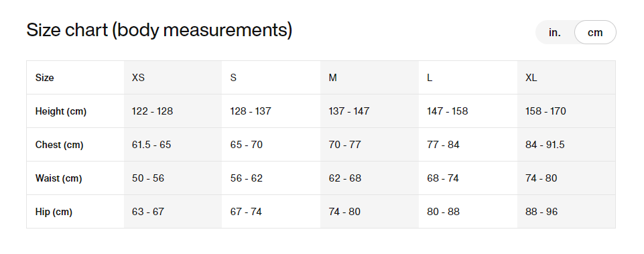
Task: Switch units to inches with 'in.' toggle
Action: (x=555, y=32)
